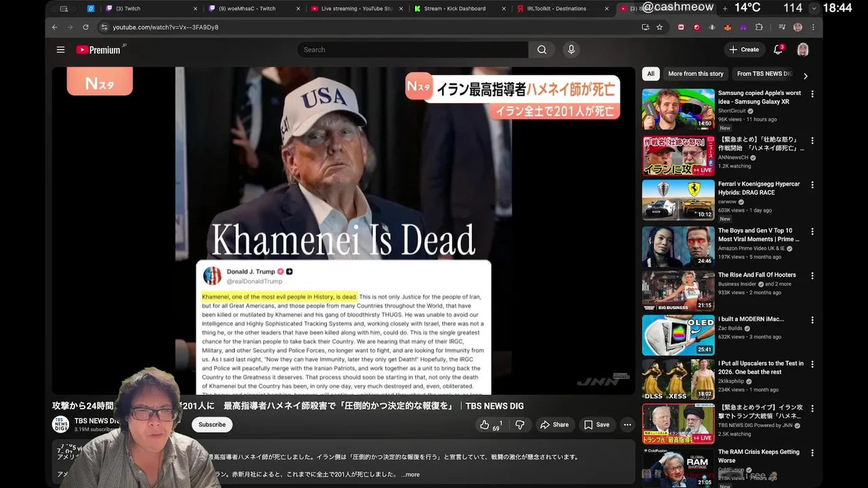Open options for Samsung Galaxy XR video
The image size is (868, 488).
click(x=812, y=94)
